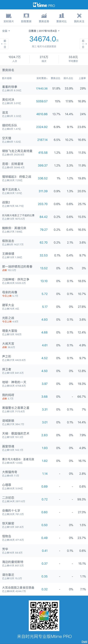
Task: Expand the 全国 region dropdown
Action: (6, 31)
